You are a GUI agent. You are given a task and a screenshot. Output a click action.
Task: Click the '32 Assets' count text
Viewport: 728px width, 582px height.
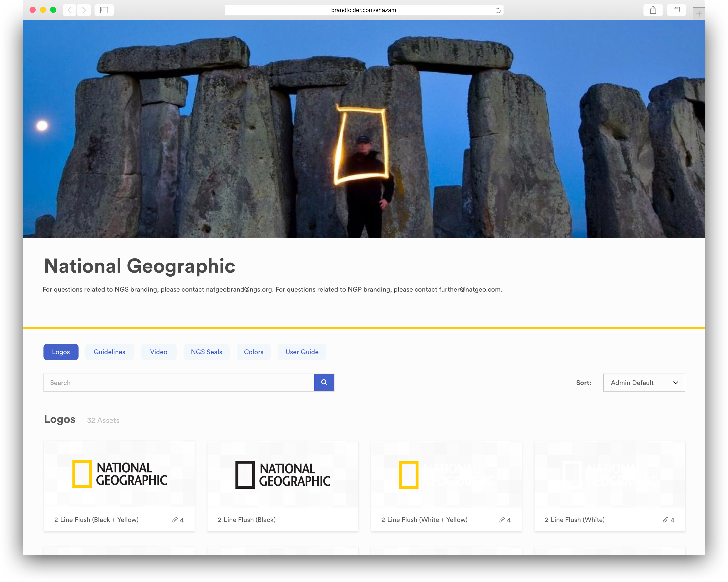pos(103,420)
